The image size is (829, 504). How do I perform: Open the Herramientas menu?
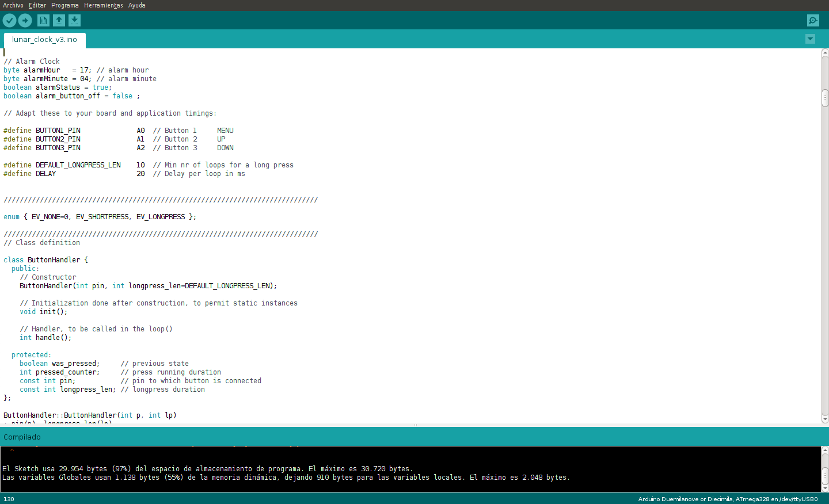(104, 5)
